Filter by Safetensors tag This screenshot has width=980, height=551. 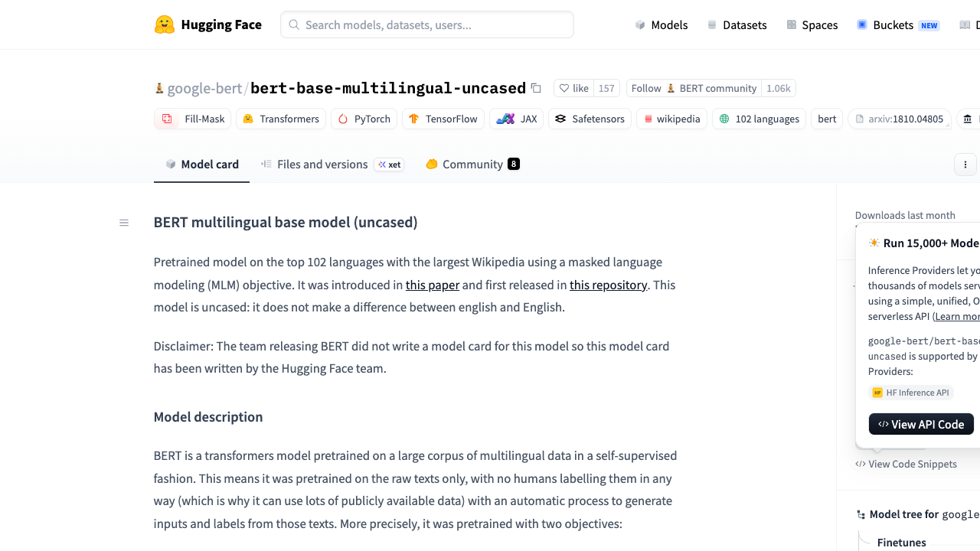pyautogui.click(x=590, y=119)
